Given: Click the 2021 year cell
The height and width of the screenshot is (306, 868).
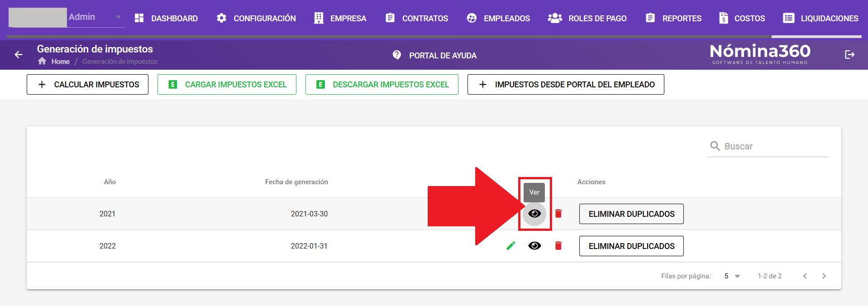Looking at the screenshot, I should pos(107,214).
